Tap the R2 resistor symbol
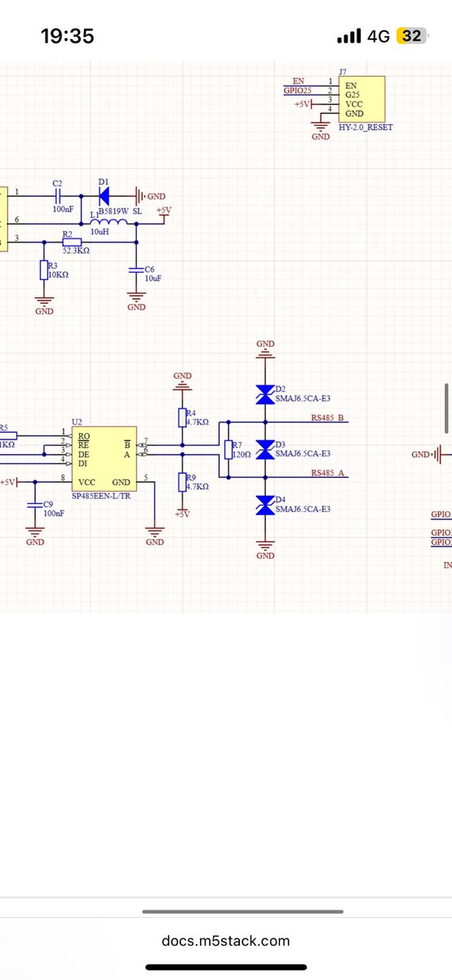 (72, 242)
